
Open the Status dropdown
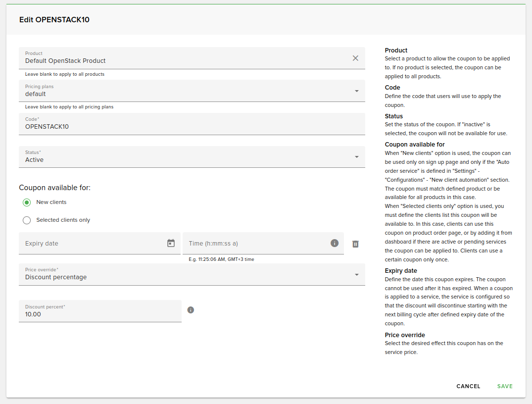(357, 157)
